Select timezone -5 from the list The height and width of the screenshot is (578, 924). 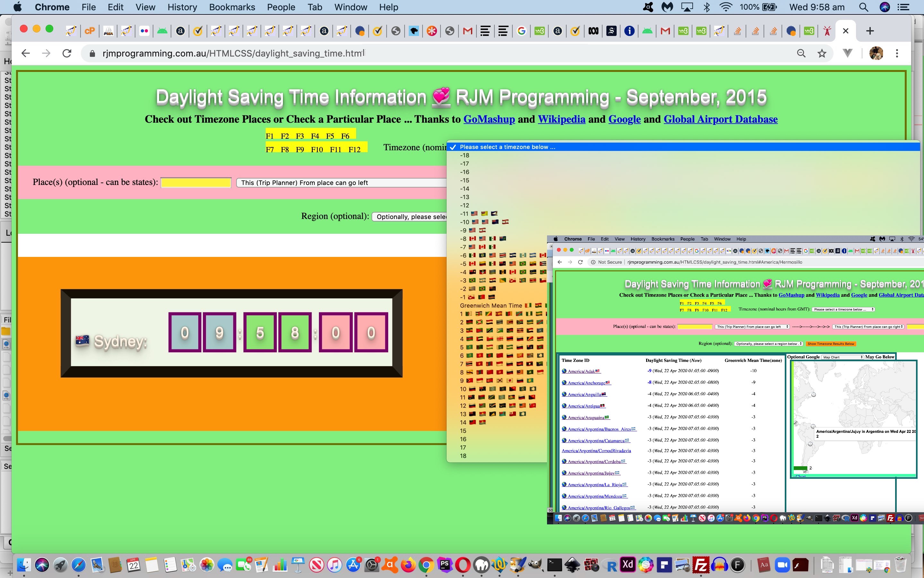[x=497, y=264]
